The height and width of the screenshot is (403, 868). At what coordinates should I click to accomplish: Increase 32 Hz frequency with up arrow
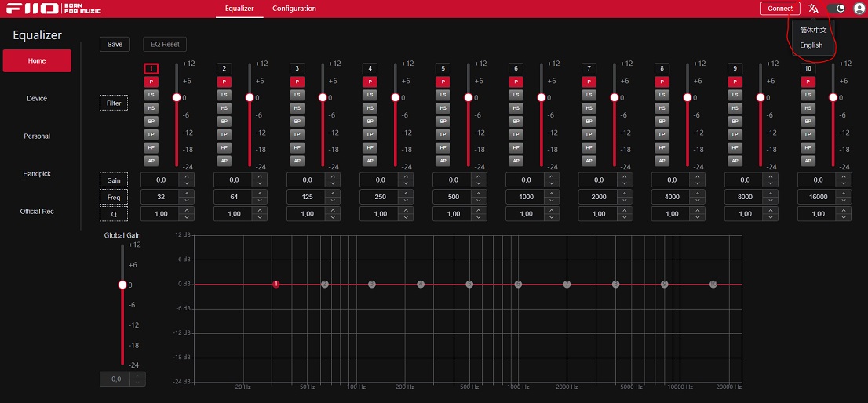point(187,194)
